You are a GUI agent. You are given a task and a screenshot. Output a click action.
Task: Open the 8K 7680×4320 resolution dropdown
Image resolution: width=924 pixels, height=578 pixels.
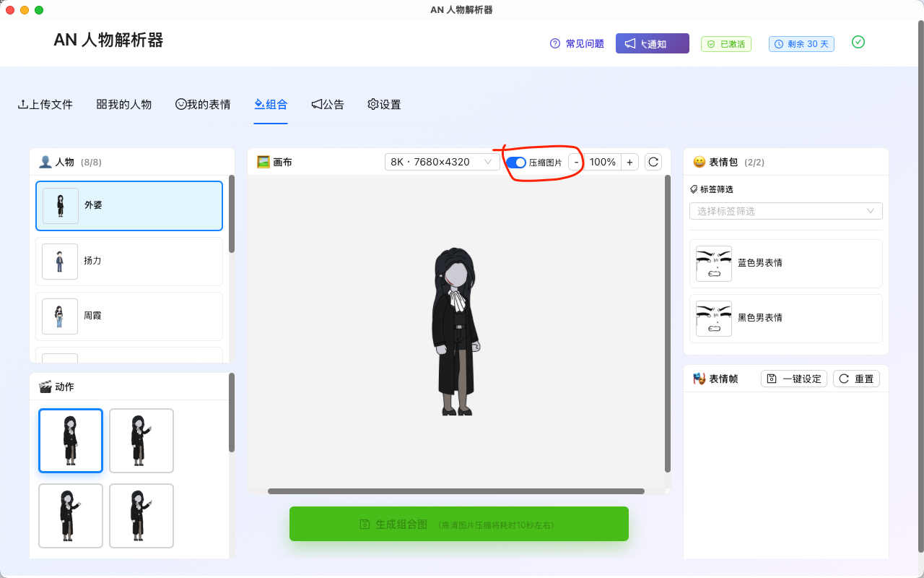tap(442, 162)
